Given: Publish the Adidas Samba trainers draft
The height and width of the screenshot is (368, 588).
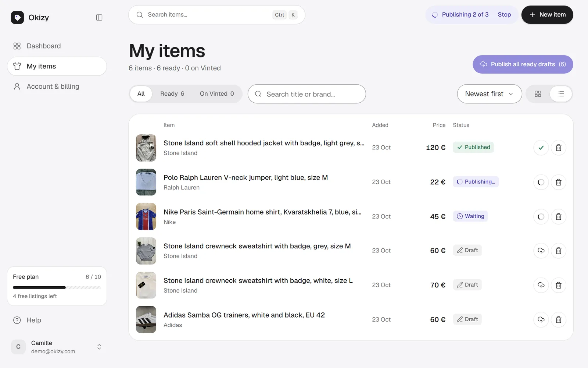Looking at the screenshot, I should [541, 319].
